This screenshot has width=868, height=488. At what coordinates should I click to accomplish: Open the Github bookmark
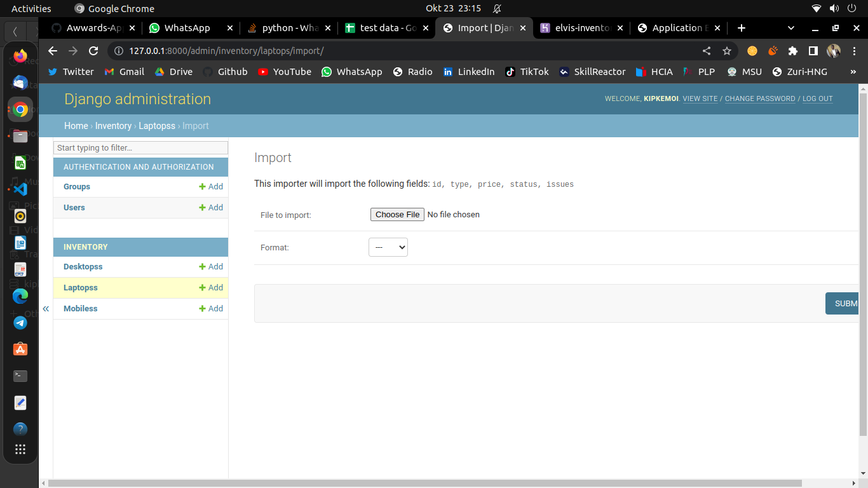click(225, 72)
